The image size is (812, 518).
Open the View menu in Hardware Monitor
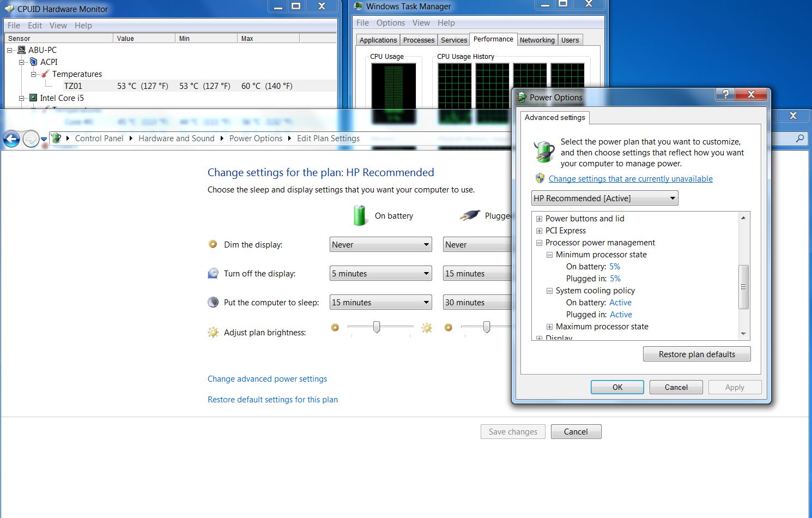coord(58,26)
